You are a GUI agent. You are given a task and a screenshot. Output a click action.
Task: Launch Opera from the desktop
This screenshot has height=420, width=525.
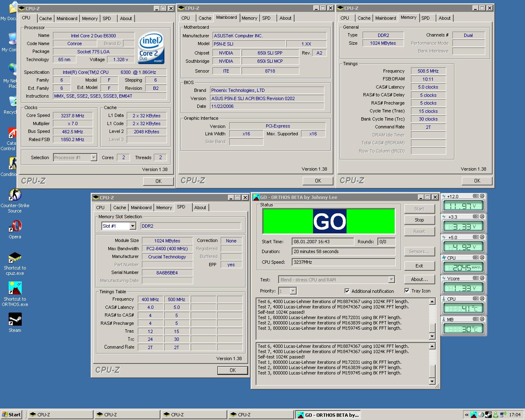(15, 229)
